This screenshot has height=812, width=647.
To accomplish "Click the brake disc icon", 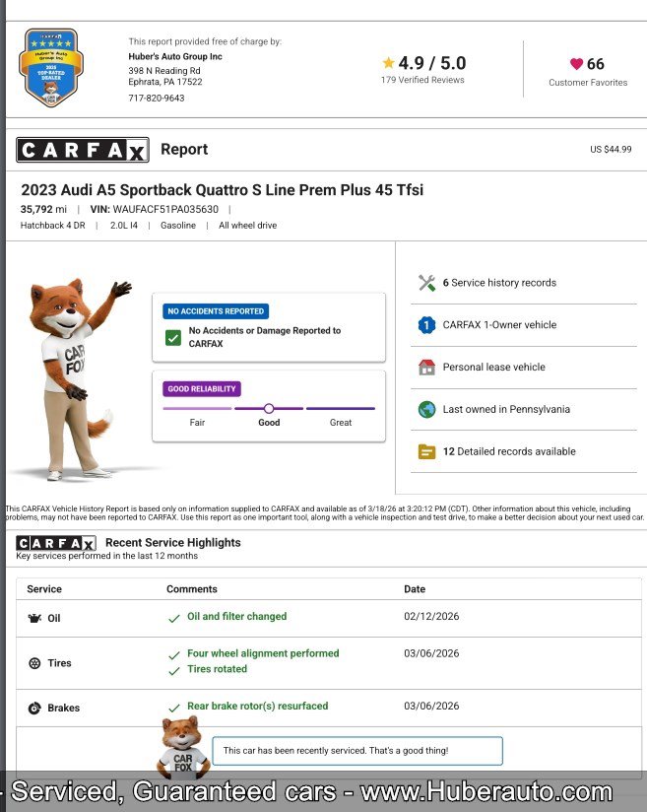I will (34, 708).
